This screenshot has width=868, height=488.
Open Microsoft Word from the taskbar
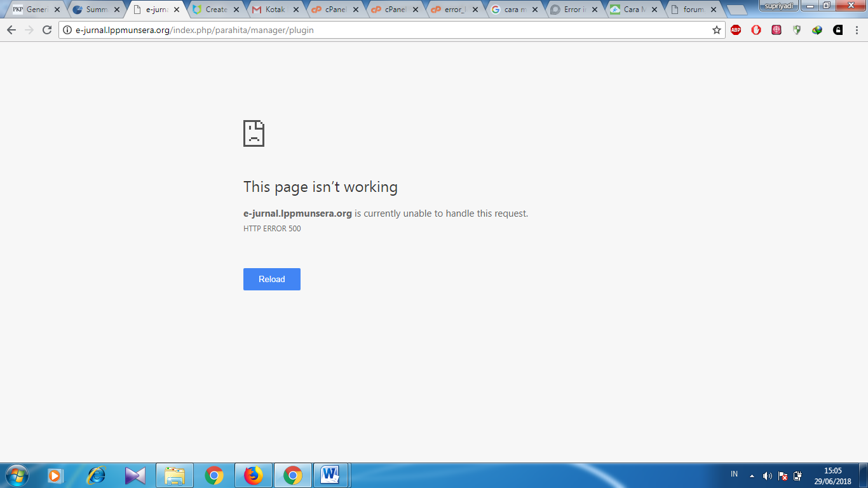coord(330,475)
